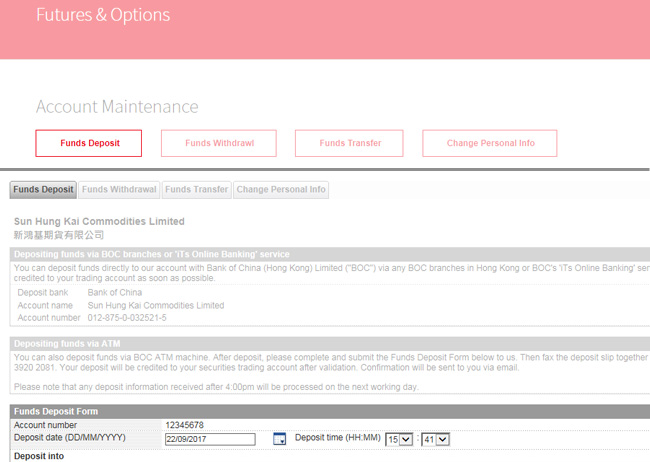This screenshot has width=650, height=462.
Task: Click the Account Maintenance heading
Action: (117, 107)
